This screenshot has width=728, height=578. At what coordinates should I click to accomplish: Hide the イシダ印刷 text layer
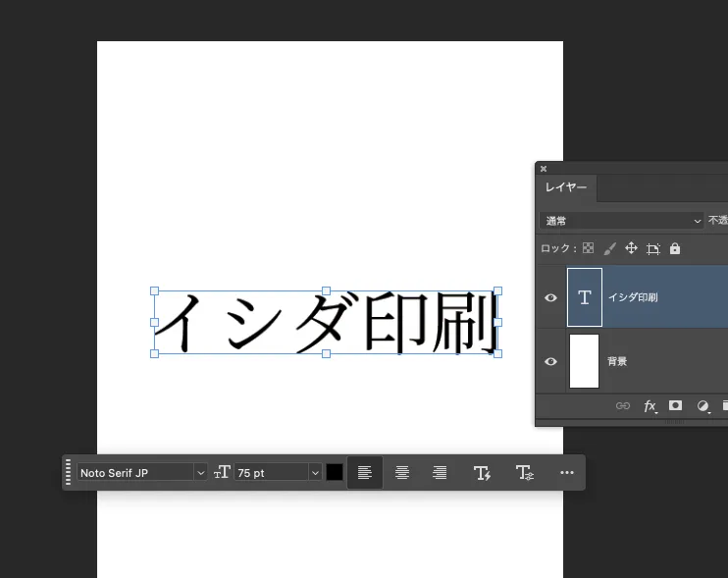550,297
